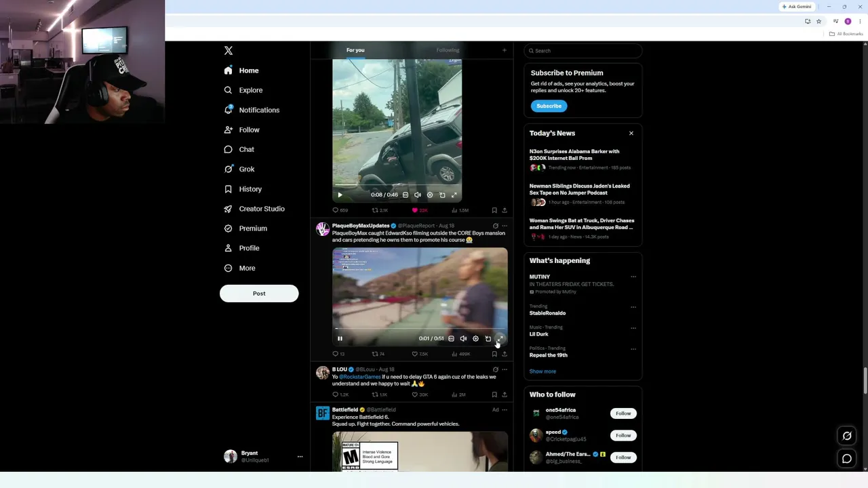Switch to the For you tab

click(x=355, y=50)
